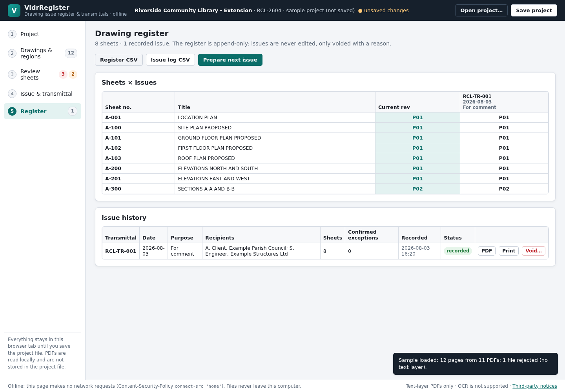Void the RCL-TR-001 issue
This screenshot has width=565, height=392.
534,251
